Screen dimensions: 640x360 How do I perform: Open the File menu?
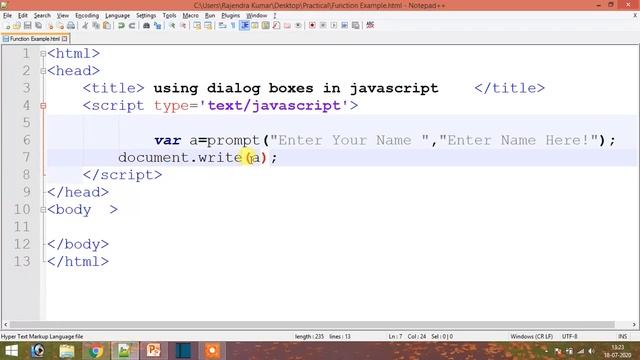[x=7, y=16]
